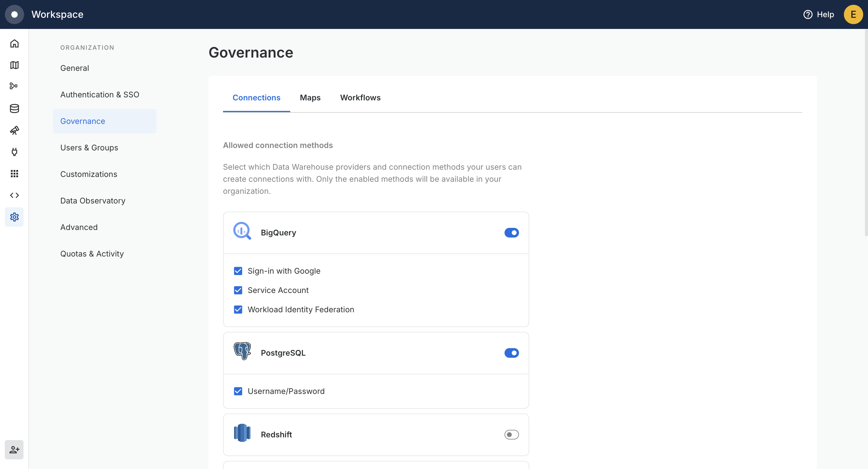Open the Developers code brackets icon
This screenshot has width=868, height=469.
pos(14,195)
